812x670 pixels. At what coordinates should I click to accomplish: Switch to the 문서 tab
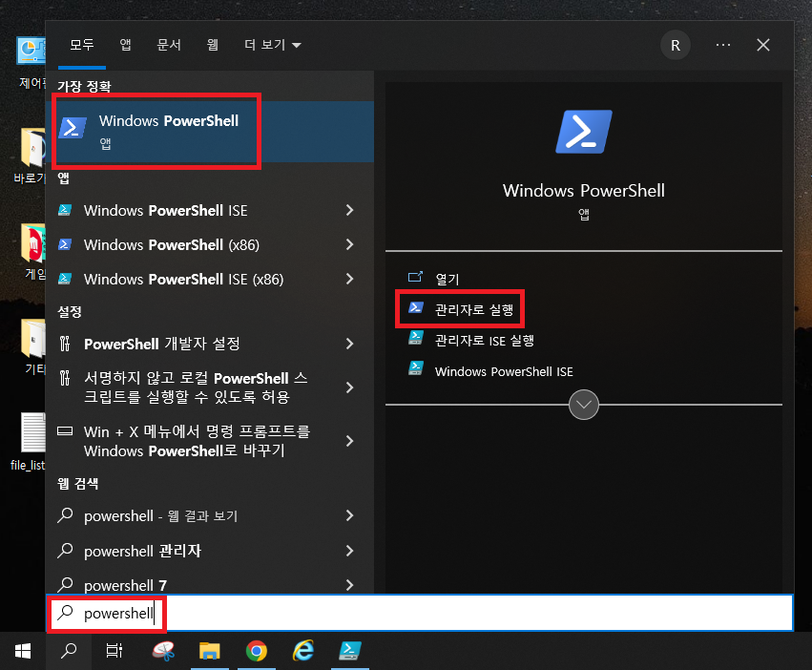click(x=169, y=45)
